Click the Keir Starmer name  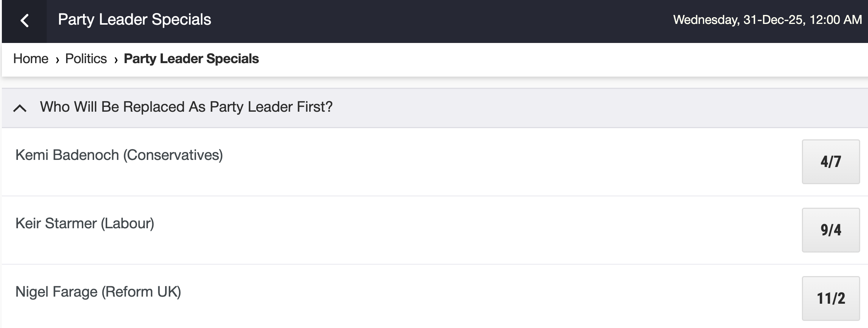point(56,223)
